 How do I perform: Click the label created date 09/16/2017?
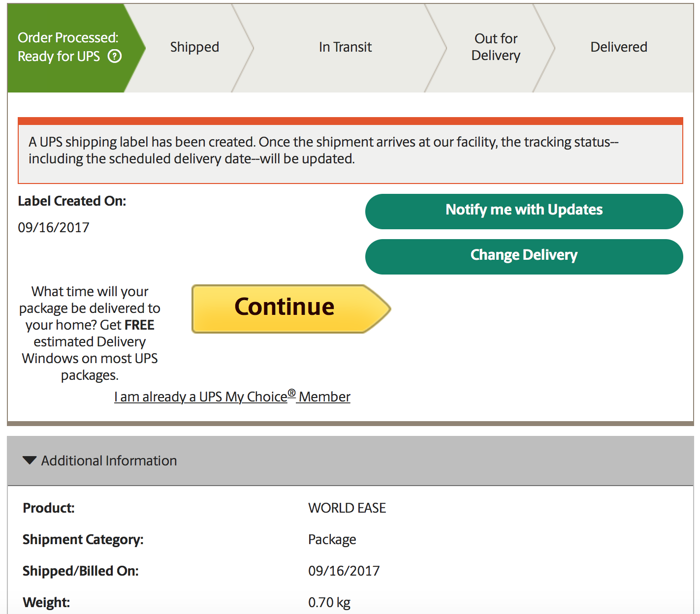click(x=54, y=227)
